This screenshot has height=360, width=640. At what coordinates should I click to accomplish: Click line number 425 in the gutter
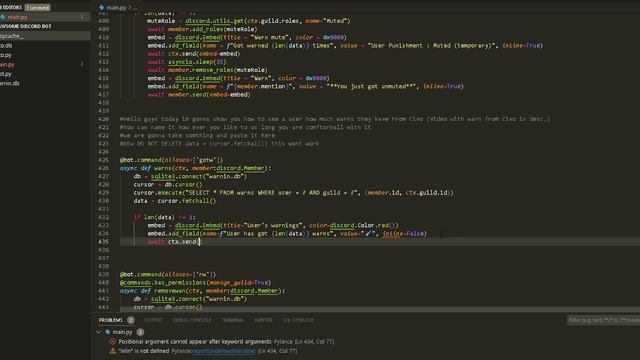pyautogui.click(x=104, y=160)
